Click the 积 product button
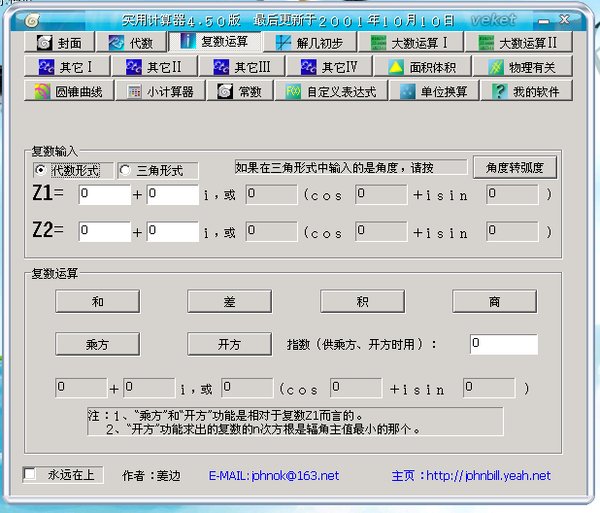The width and height of the screenshot is (600, 513). [x=362, y=301]
